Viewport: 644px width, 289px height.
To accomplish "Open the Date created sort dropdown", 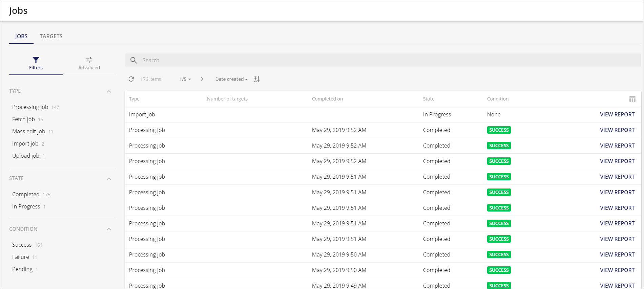I will 231,79.
